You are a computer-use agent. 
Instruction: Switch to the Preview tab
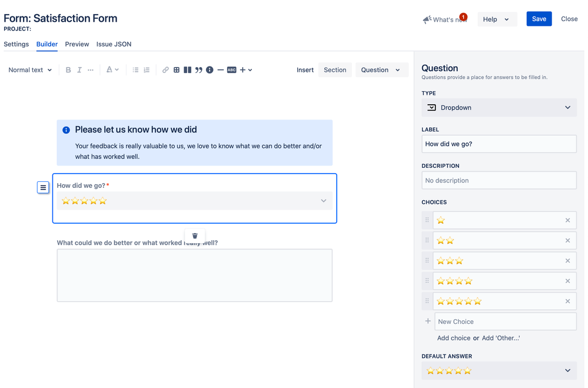[x=77, y=44]
